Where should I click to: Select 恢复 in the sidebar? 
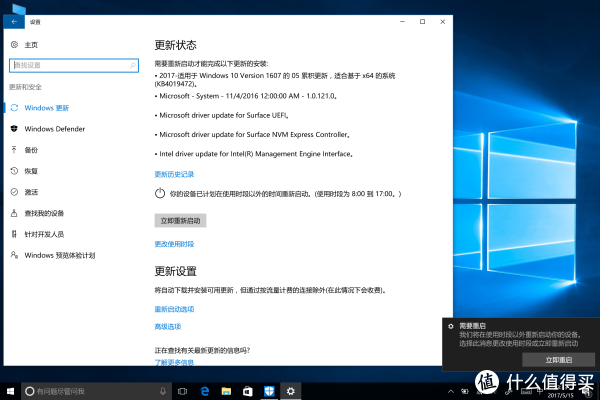pos(31,171)
